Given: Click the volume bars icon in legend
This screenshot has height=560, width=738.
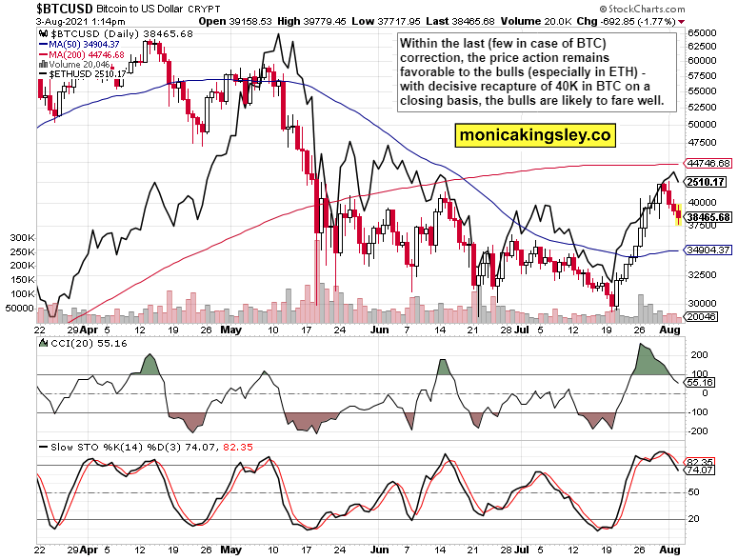Looking at the screenshot, I should pyautogui.click(x=43, y=64).
